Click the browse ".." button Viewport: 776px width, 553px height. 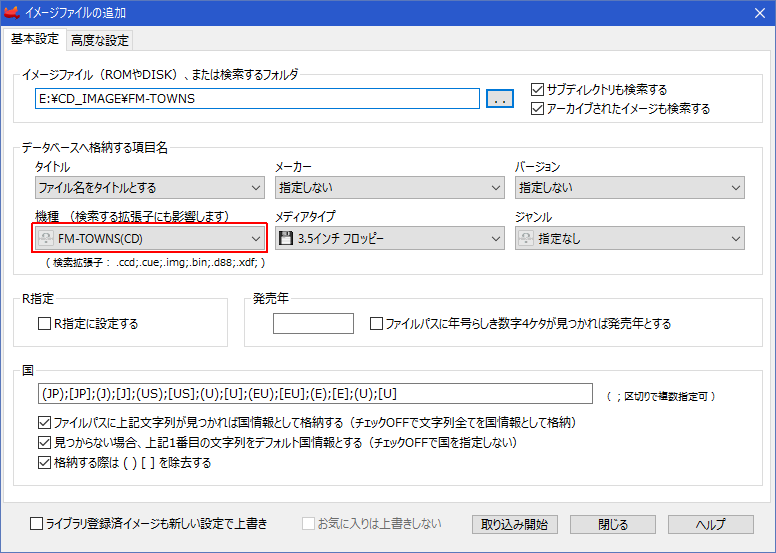coord(499,99)
